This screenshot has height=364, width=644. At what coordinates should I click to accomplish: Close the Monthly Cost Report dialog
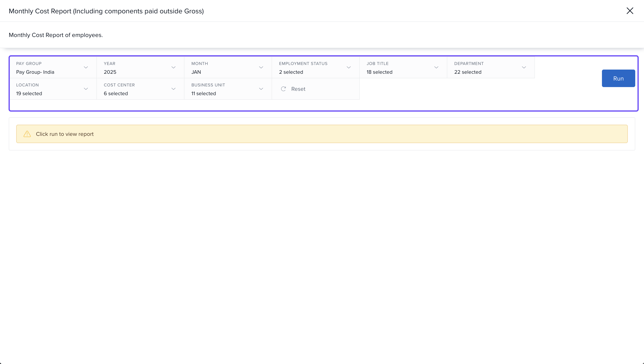(630, 11)
